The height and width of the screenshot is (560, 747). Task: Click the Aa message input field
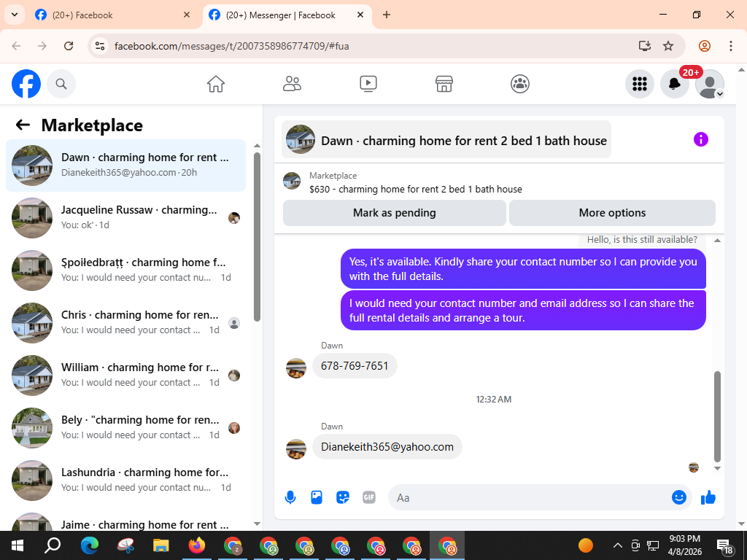coord(529,497)
